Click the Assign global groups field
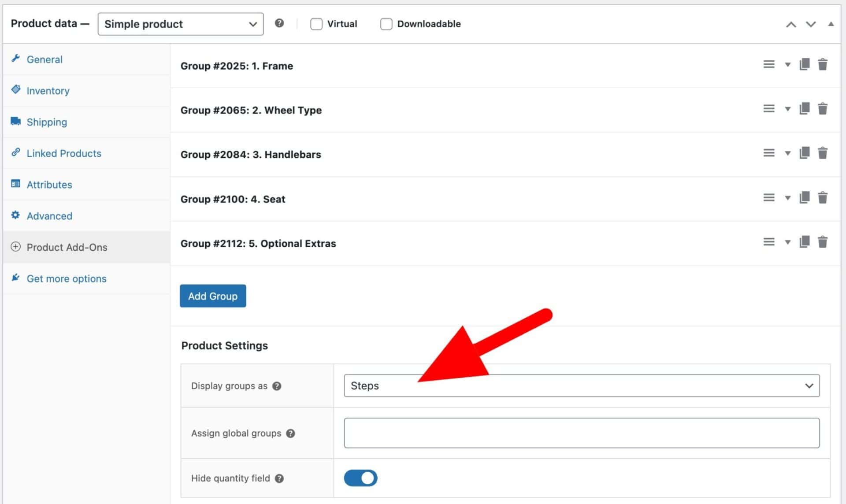 [x=581, y=433]
